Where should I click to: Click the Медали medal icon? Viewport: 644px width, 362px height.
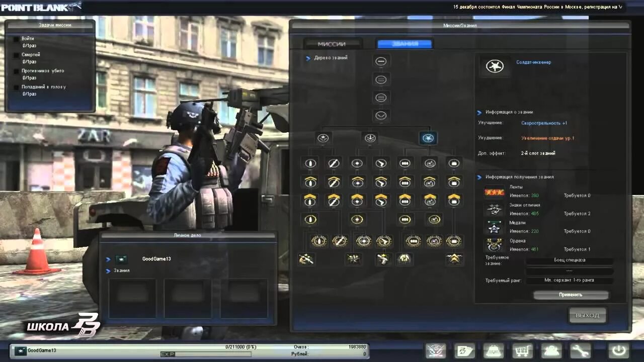(495, 227)
